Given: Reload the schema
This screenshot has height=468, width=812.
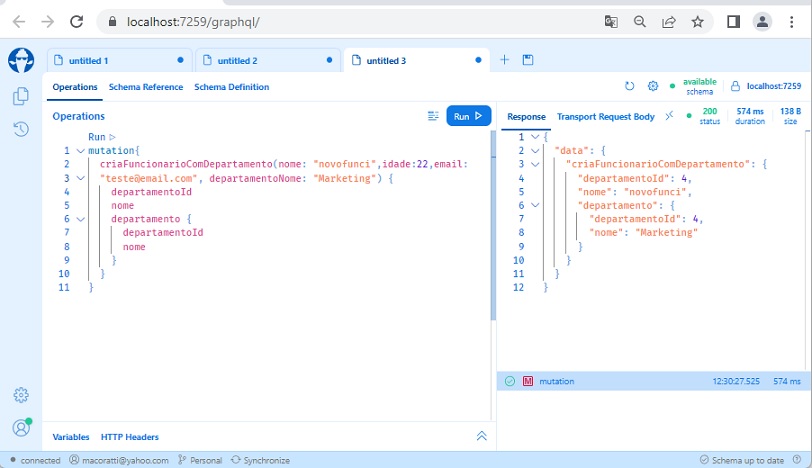Looking at the screenshot, I should pyautogui.click(x=629, y=86).
